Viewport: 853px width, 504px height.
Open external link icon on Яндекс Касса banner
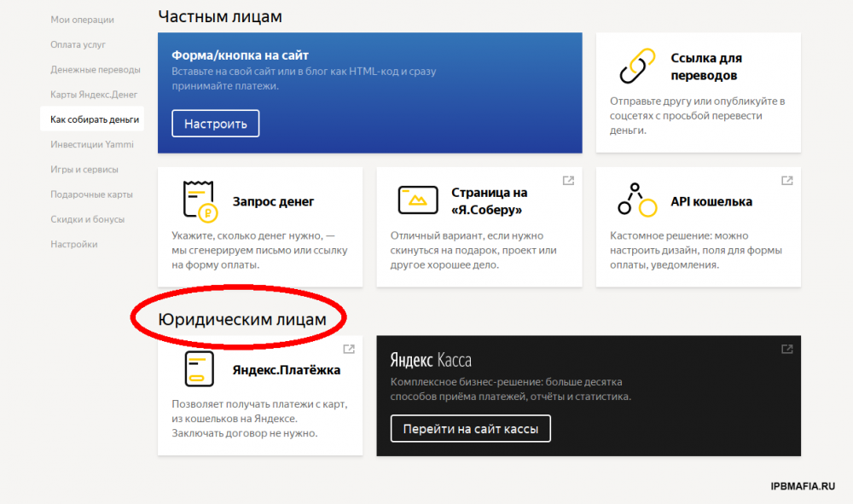(x=787, y=349)
